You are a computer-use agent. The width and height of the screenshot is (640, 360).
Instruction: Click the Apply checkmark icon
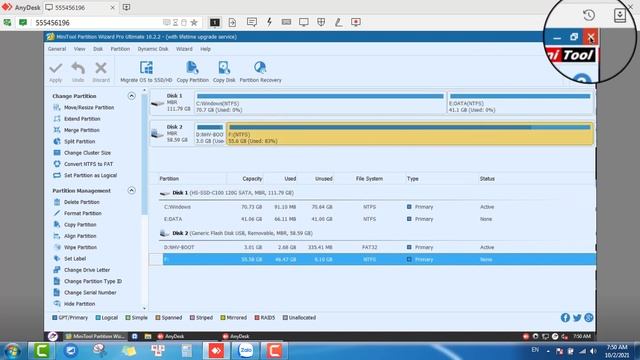(x=56, y=68)
